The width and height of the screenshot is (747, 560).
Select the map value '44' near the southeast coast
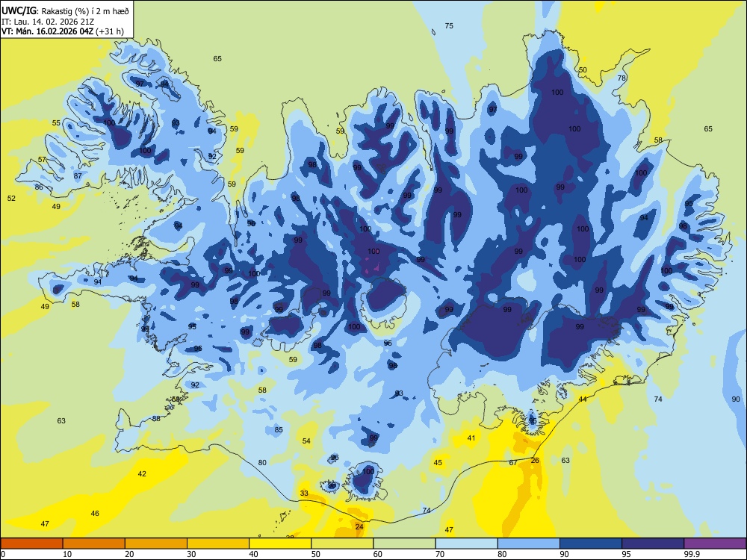click(x=583, y=399)
